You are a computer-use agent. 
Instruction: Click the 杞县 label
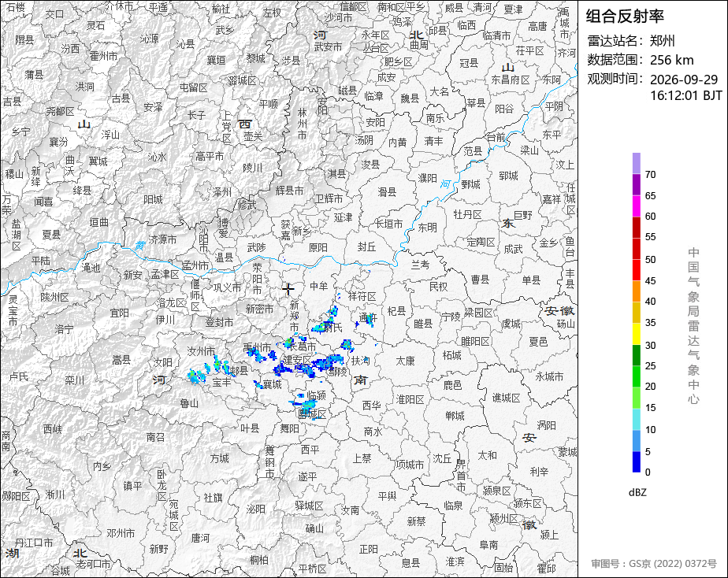pyautogui.click(x=396, y=311)
